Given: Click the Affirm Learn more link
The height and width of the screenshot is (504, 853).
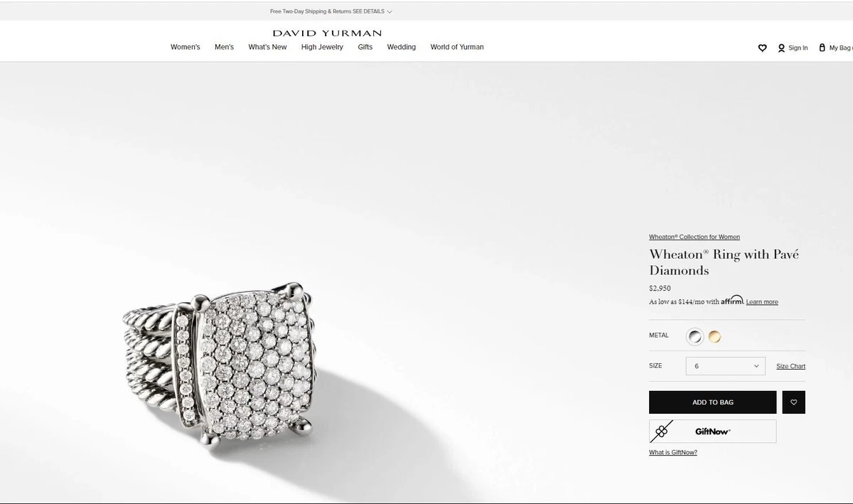Looking at the screenshot, I should pos(762,302).
